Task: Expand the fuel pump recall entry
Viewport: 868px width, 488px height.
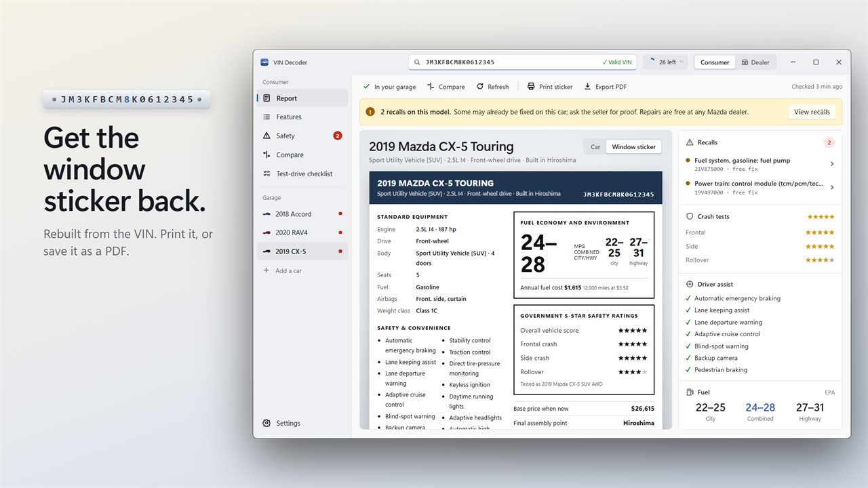Action: (760, 164)
